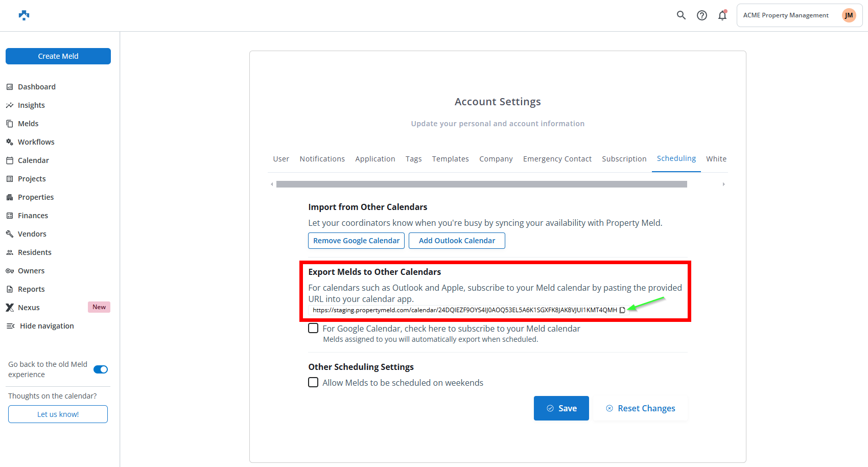Open the notifications bell
The height and width of the screenshot is (467, 868).
click(722, 15)
